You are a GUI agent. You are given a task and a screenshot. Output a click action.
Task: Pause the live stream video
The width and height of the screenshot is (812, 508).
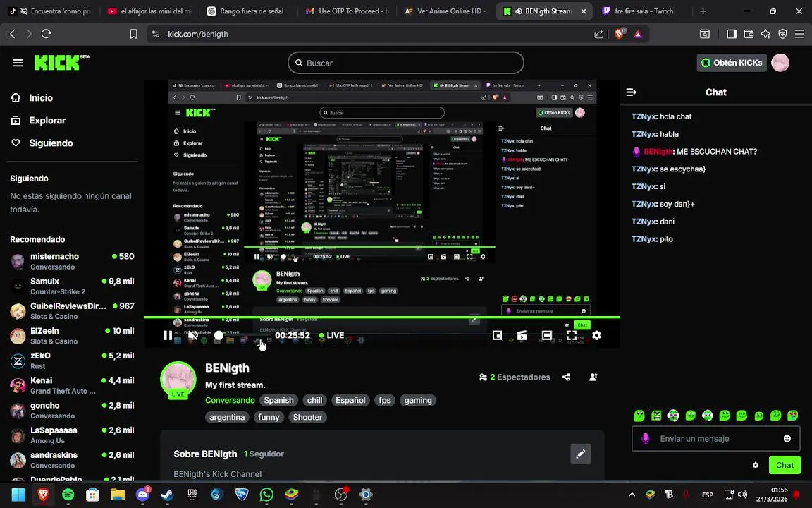[x=168, y=335]
